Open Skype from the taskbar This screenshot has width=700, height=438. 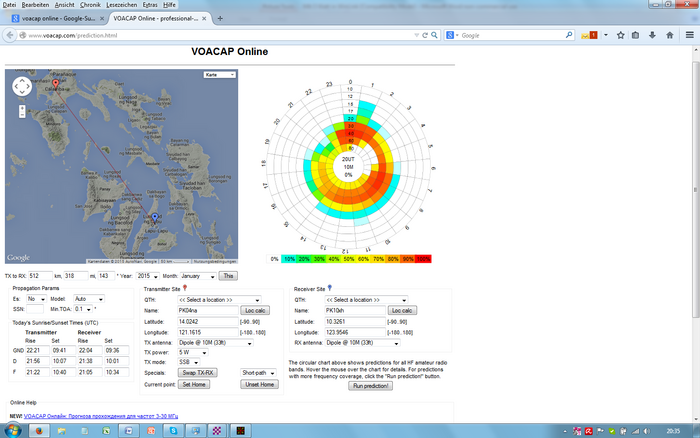pyautogui.click(x=173, y=431)
